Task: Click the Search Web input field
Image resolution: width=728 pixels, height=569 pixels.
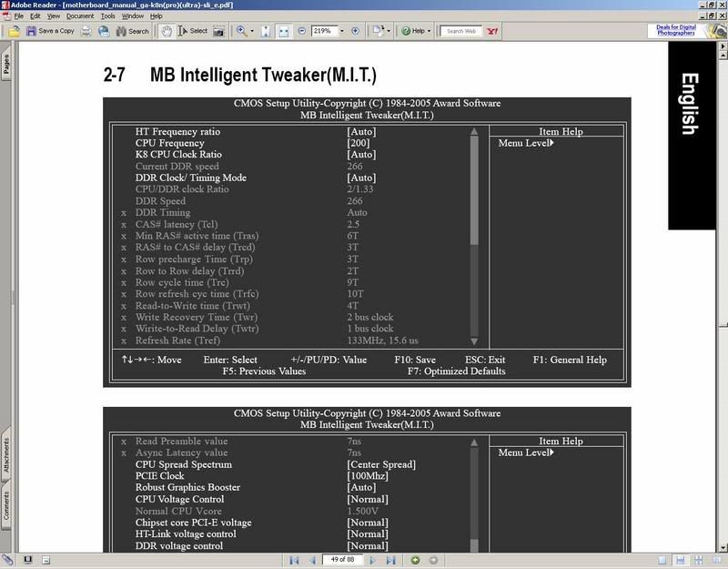Action: tap(461, 31)
